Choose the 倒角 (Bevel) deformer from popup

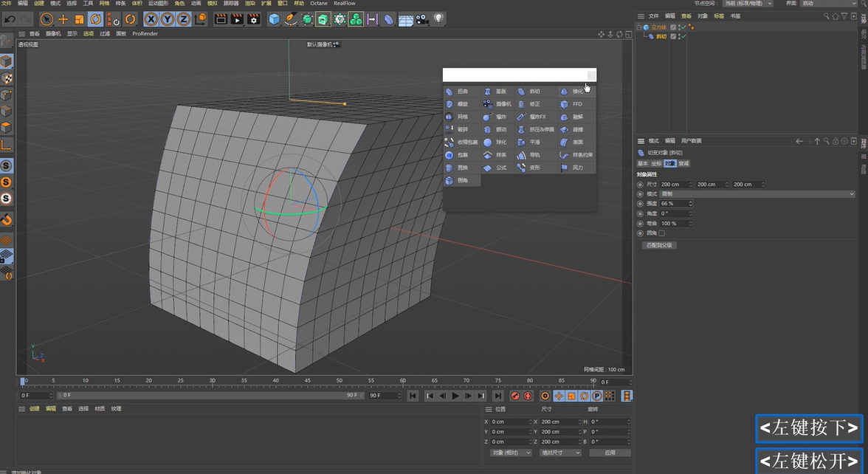click(462, 180)
